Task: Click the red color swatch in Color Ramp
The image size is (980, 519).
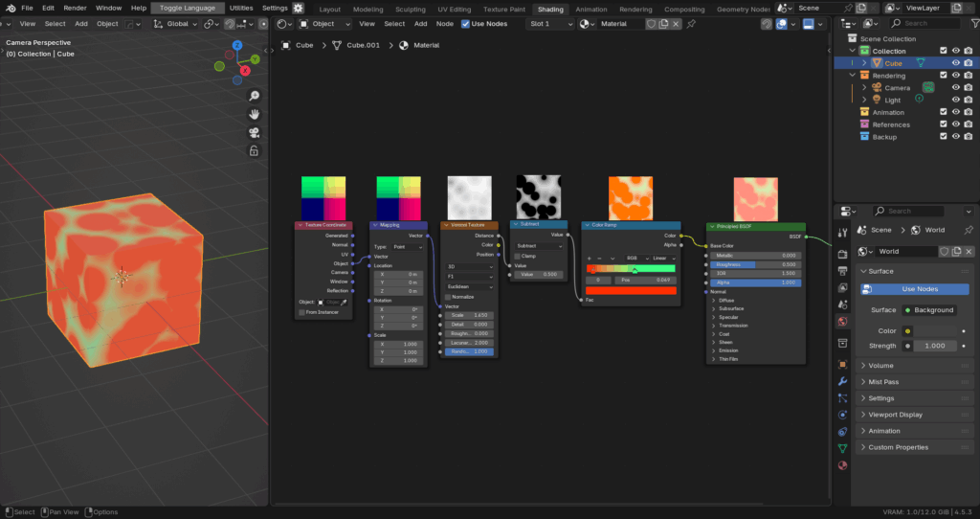Action: (x=631, y=290)
